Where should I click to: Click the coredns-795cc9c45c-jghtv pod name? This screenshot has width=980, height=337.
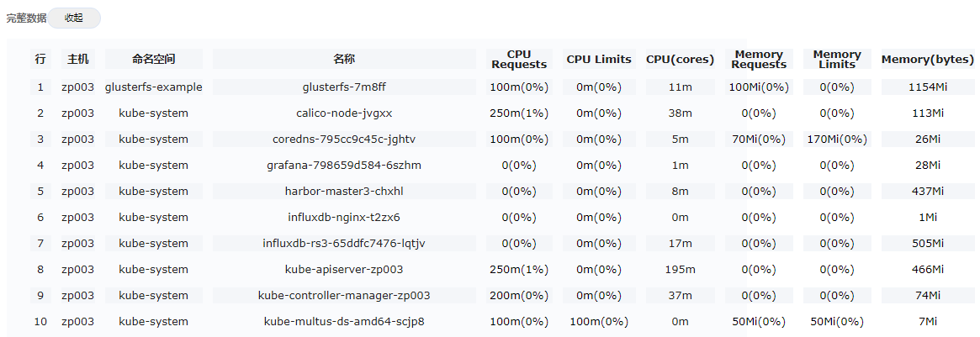pos(344,139)
